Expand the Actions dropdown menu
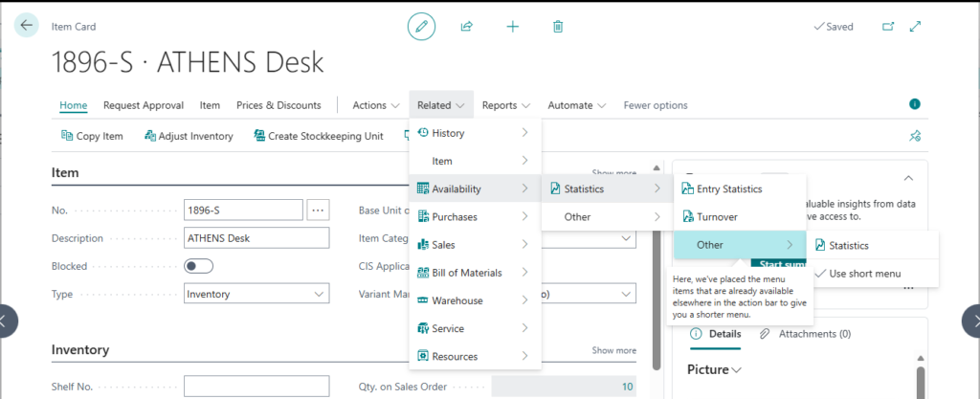The width and height of the screenshot is (980, 399). [375, 105]
